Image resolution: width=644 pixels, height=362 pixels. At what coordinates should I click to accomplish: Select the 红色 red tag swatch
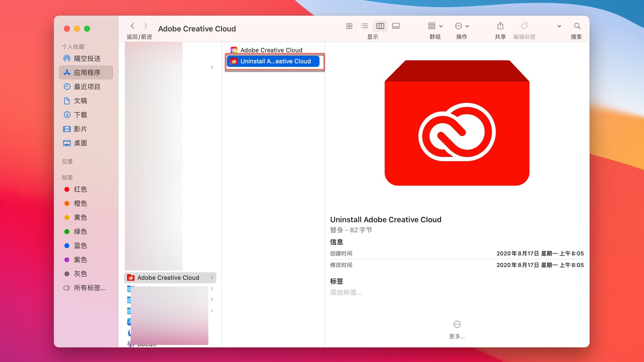(66, 189)
